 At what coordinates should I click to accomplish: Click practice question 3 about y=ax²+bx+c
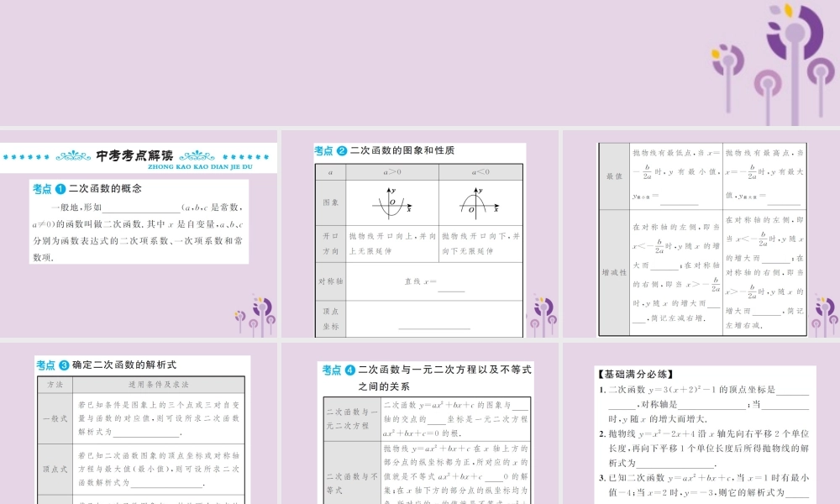click(x=704, y=485)
